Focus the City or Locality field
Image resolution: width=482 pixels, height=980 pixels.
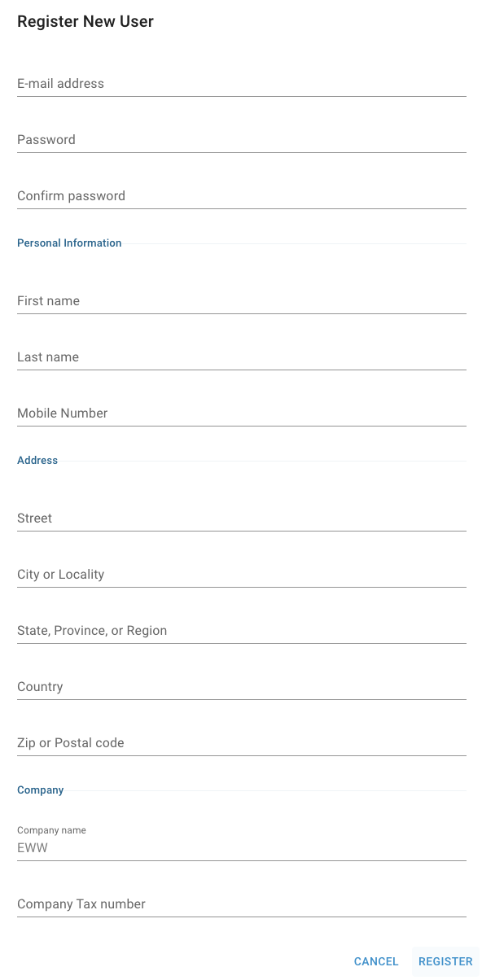[241, 574]
